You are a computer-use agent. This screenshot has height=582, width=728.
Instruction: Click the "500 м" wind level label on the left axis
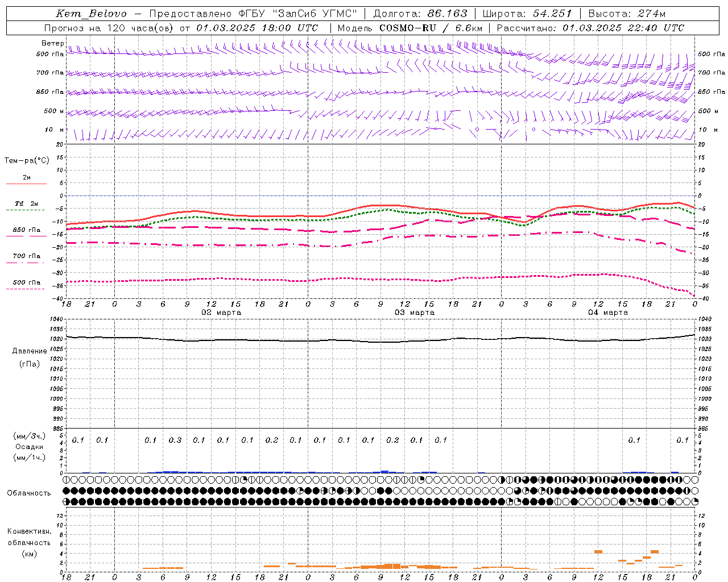53,111
